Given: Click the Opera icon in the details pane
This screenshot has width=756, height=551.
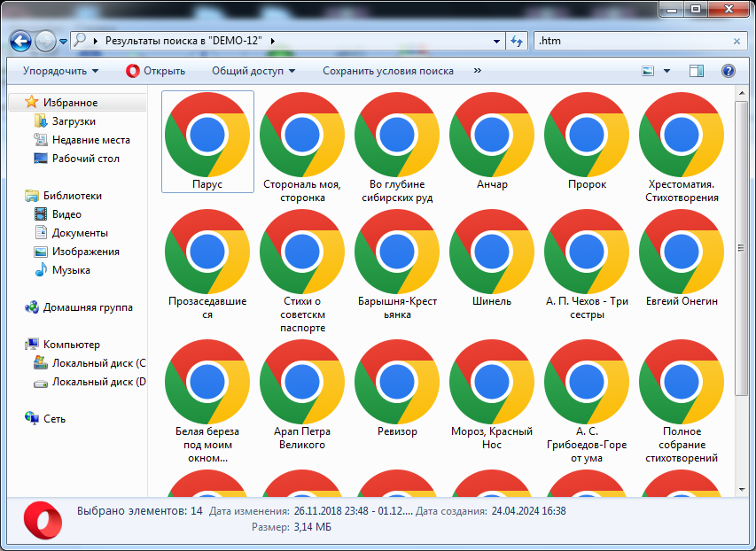Looking at the screenshot, I should coord(43,520).
